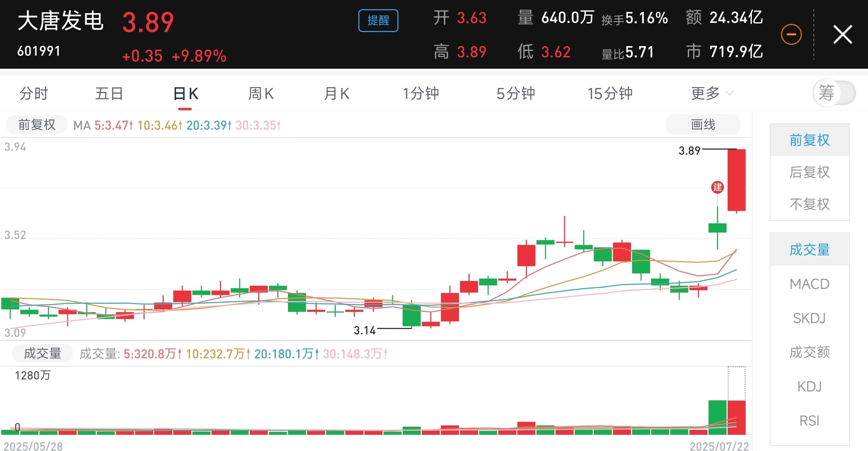Switch to the 月K tab

pyautogui.click(x=336, y=94)
